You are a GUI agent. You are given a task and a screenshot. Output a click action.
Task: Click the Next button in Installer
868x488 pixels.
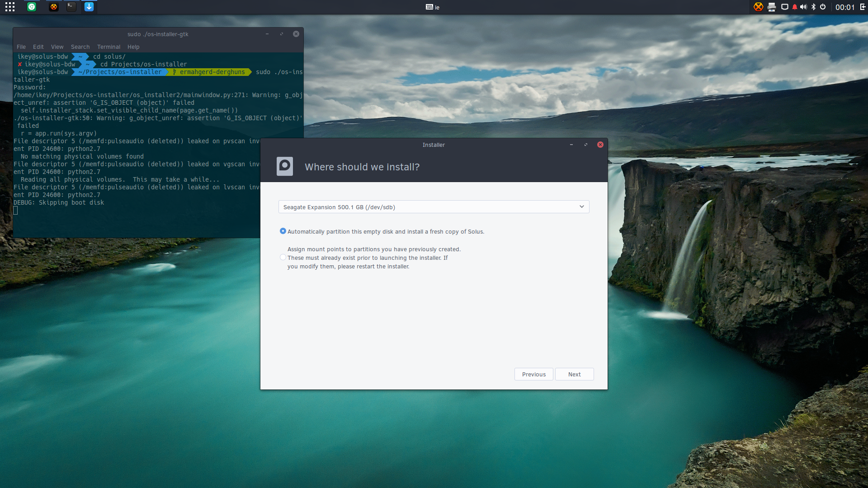click(x=575, y=374)
